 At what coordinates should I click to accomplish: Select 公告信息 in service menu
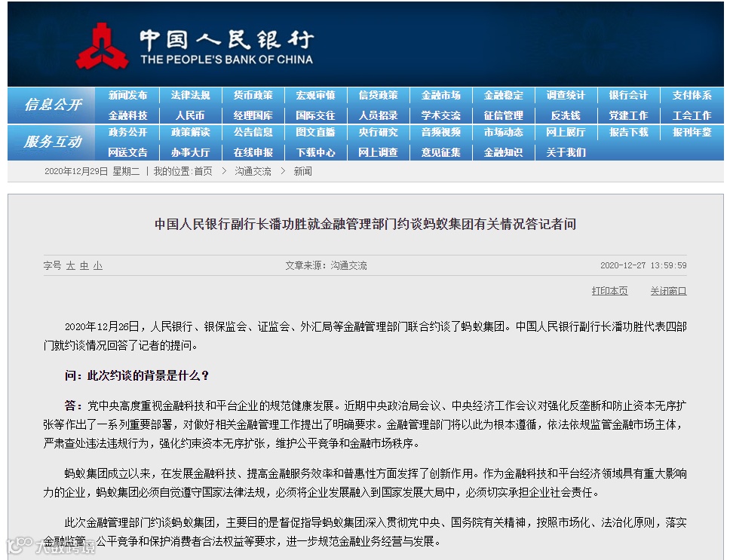pyautogui.click(x=253, y=132)
